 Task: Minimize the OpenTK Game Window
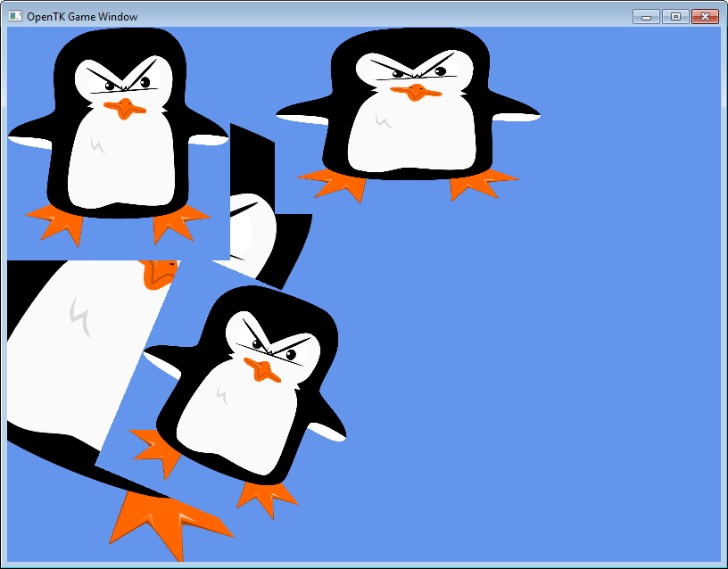point(646,17)
